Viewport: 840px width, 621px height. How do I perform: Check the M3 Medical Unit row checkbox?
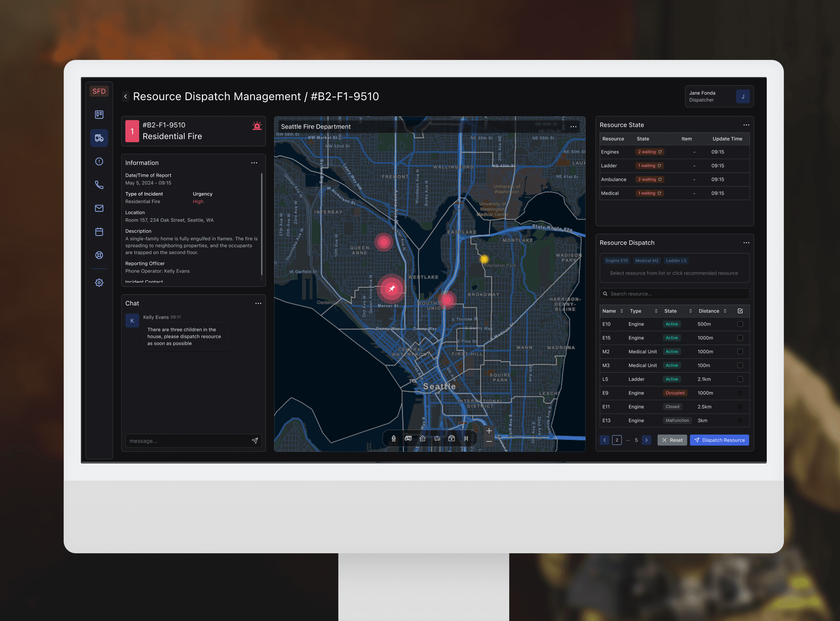[x=740, y=365]
